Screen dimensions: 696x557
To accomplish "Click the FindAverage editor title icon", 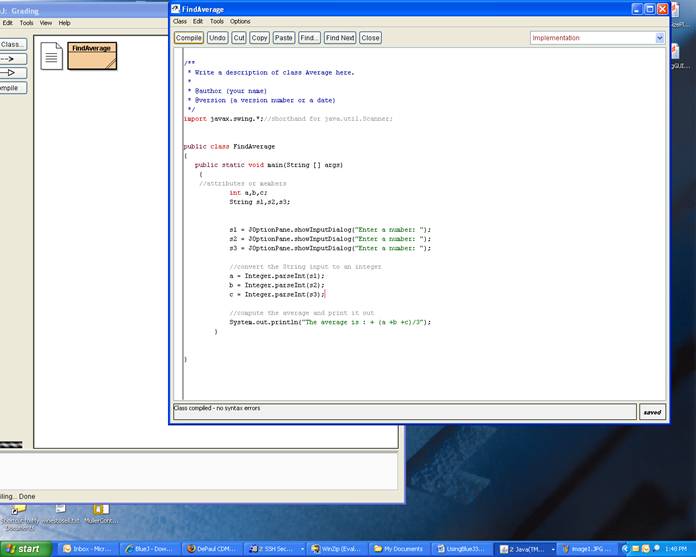I will click(176, 9).
